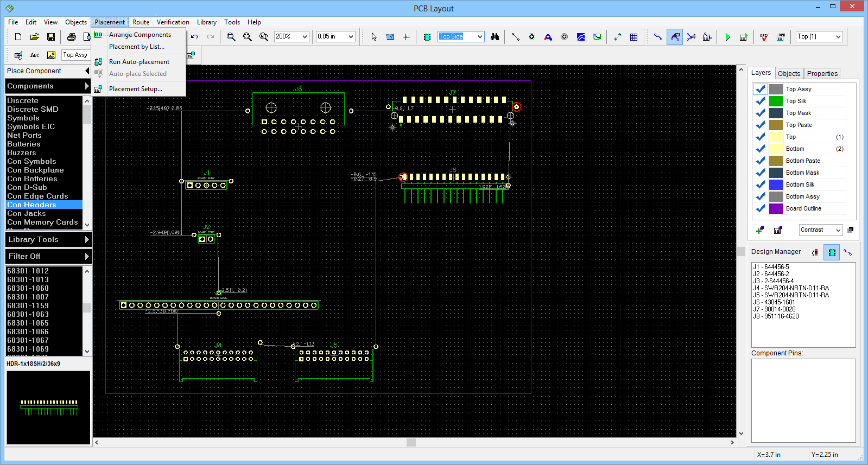Screen dimensions: 868x465
Task: Disable the Board Outline layer checkbox
Action: pyautogui.click(x=761, y=208)
